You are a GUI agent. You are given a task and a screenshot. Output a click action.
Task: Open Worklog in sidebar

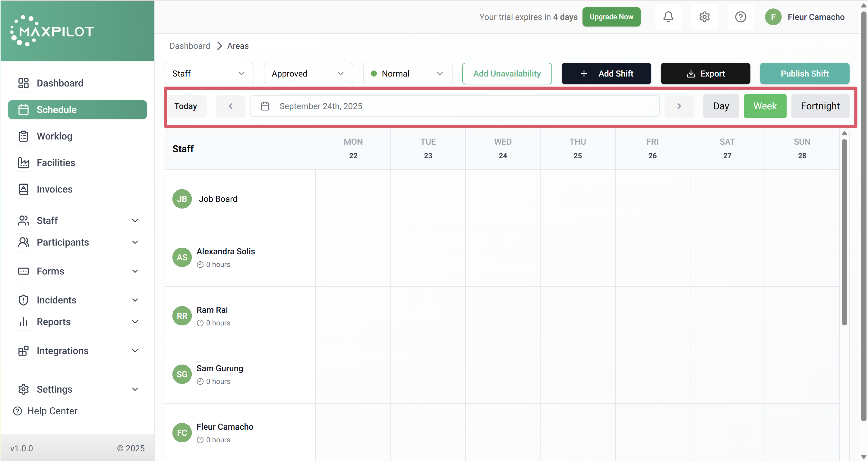click(x=54, y=136)
